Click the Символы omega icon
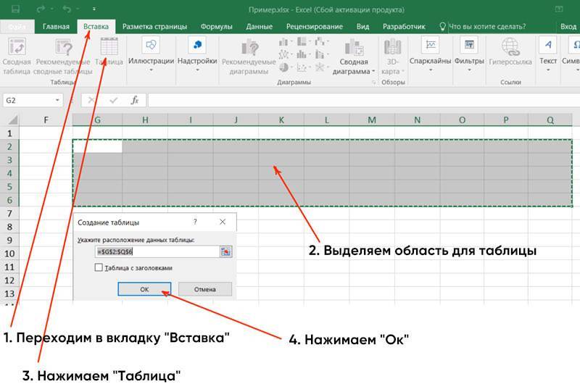Screen dimensions: 580x392 click(575, 45)
